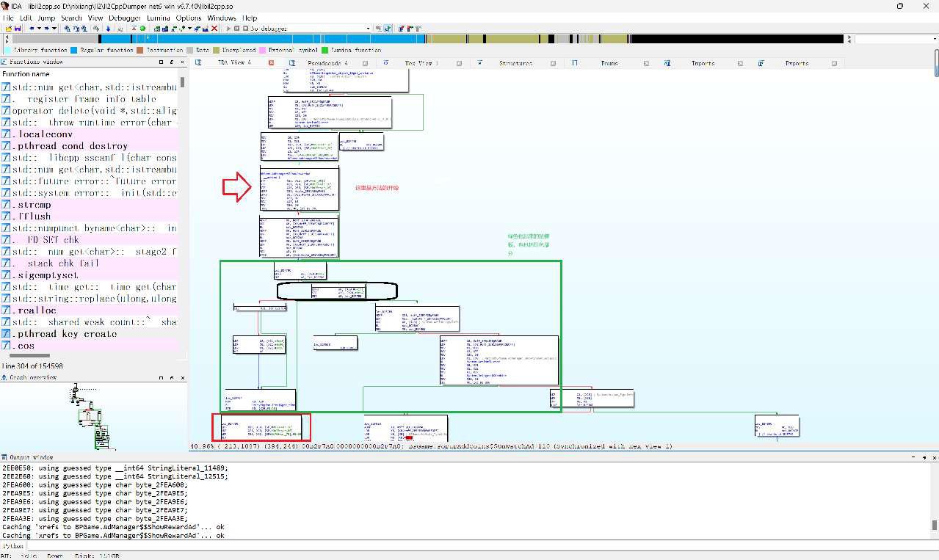Screen dimensions: 939x560
Task: Close the IDA View A tab
Action: pos(271,63)
